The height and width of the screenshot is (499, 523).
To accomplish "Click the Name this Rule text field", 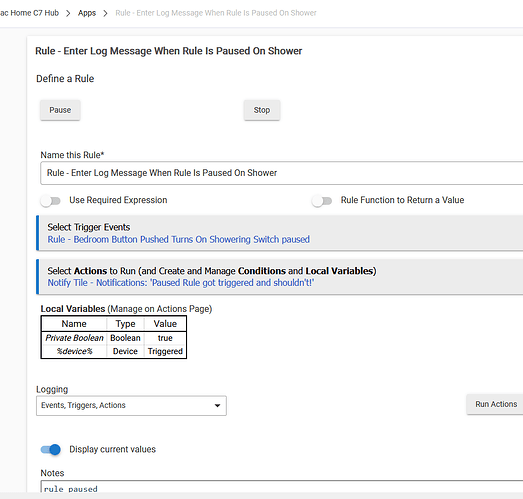I will click(x=282, y=173).
